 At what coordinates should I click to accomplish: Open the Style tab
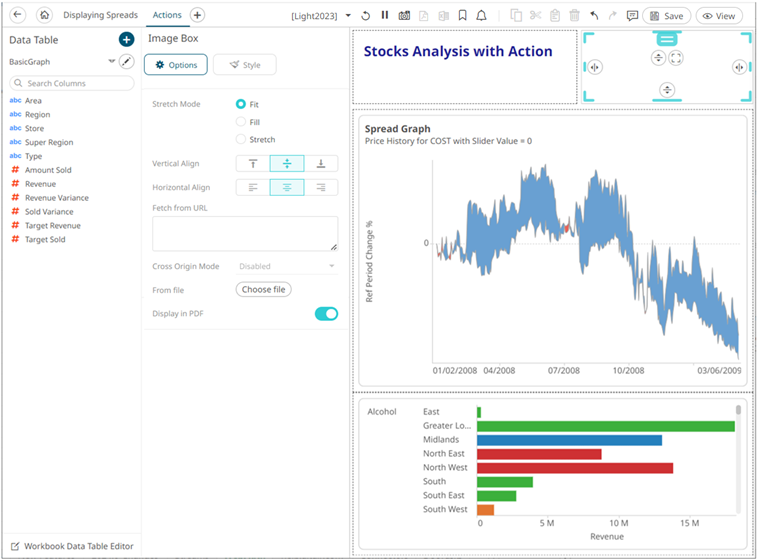point(244,65)
